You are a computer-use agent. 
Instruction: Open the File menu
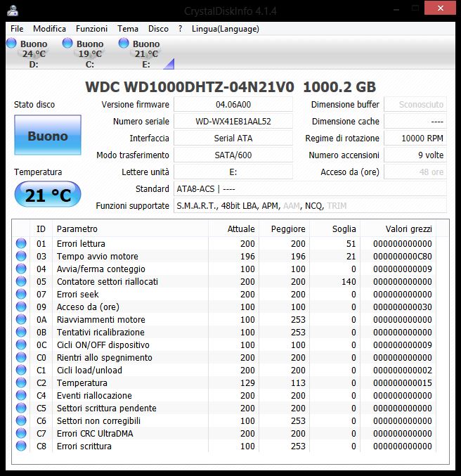[x=17, y=29]
